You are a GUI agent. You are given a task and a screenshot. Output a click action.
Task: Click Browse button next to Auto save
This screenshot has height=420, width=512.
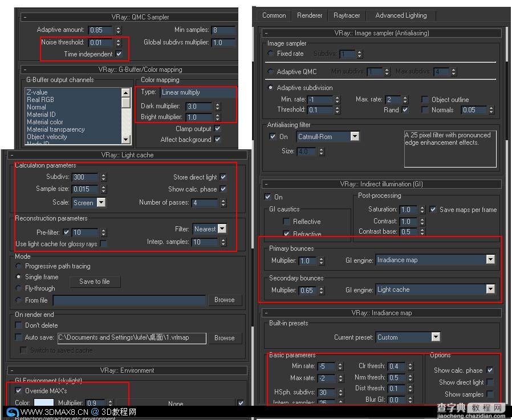224,338
